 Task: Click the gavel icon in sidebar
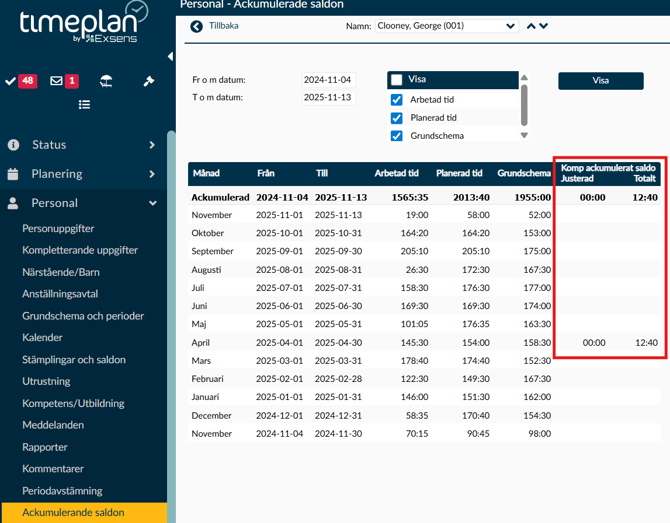[x=149, y=81]
